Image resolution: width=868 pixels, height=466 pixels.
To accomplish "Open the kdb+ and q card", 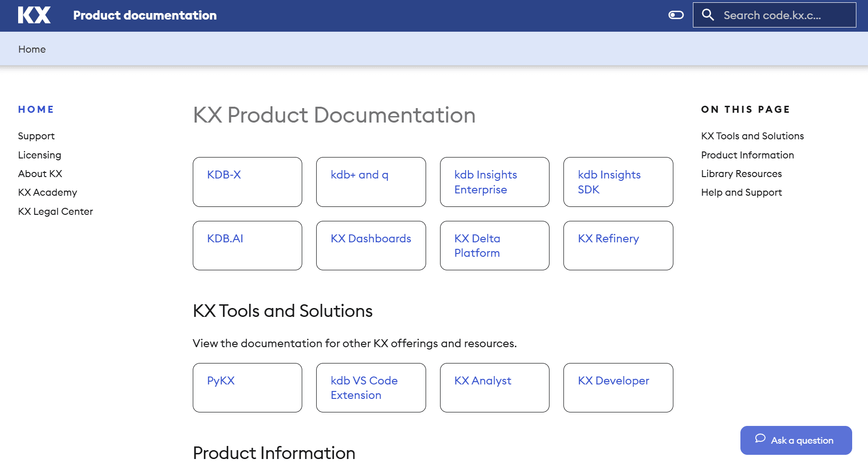I will click(x=371, y=182).
